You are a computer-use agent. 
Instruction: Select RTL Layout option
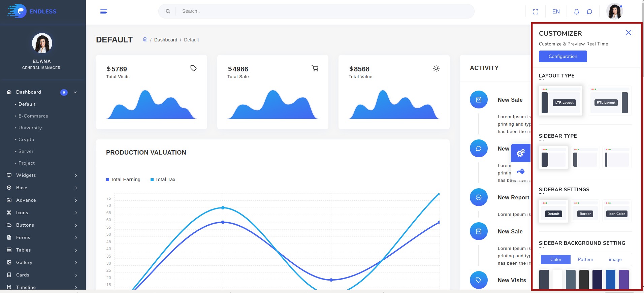click(x=610, y=101)
